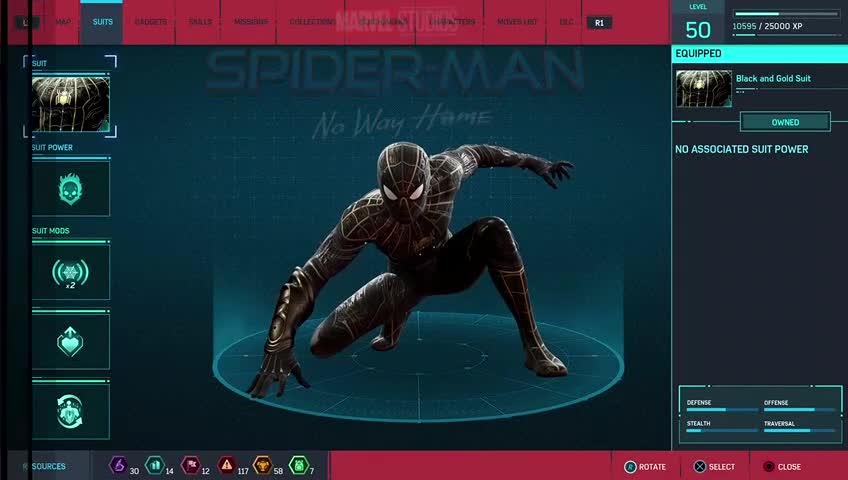
Task: View the Moves List tab
Action: [517, 22]
